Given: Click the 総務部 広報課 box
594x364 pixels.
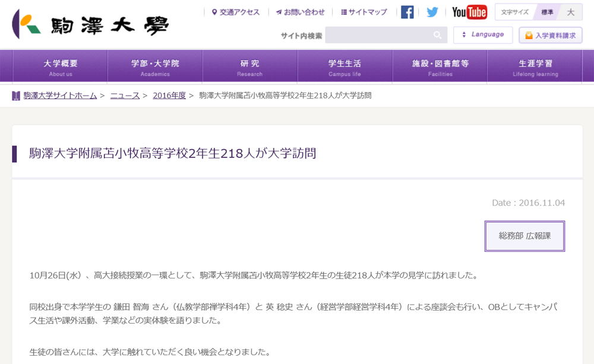Looking at the screenshot, I should [525, 236].
